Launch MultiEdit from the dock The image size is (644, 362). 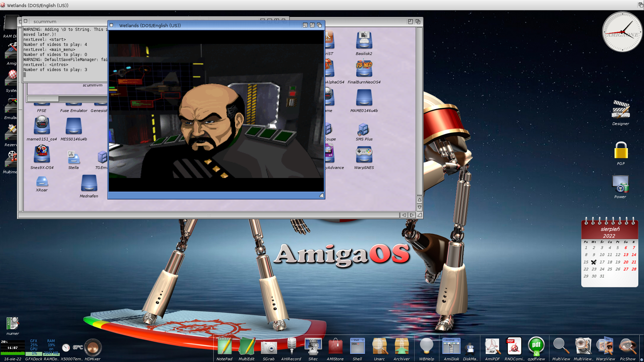pos(247,346)
